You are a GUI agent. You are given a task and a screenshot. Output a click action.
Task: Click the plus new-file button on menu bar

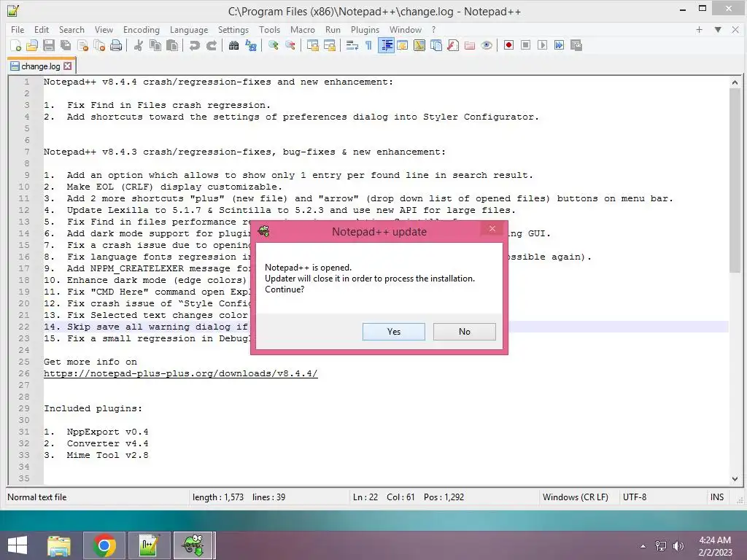pos(699,29)
